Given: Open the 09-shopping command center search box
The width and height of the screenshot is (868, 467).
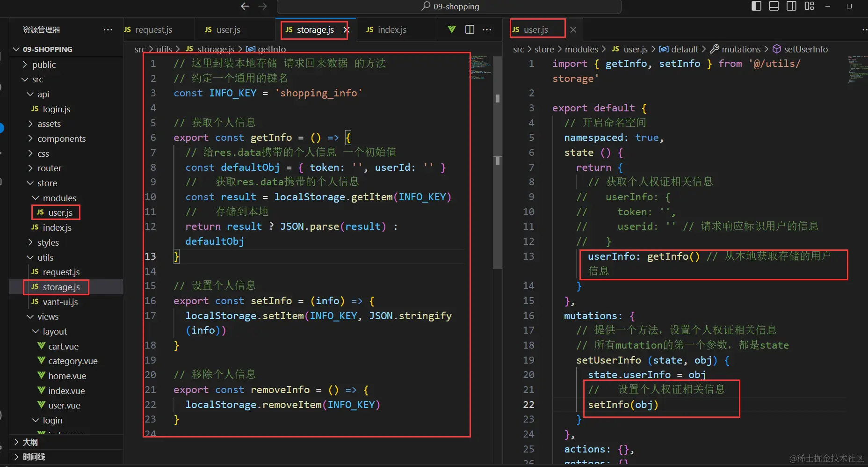Looking at the screenshot, I should click(x=449, y=7).
